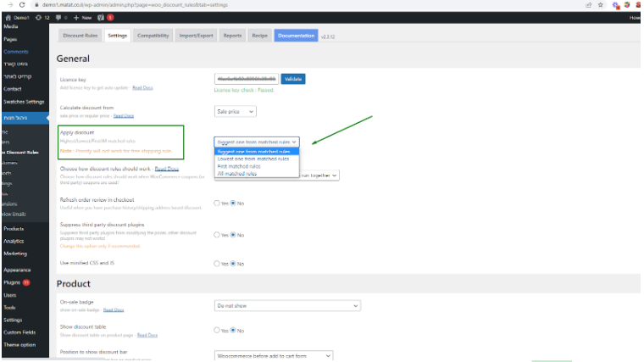Expand the On-sale badge 'Do not show' dropdown
644x362 pixels.
(287, 305)
